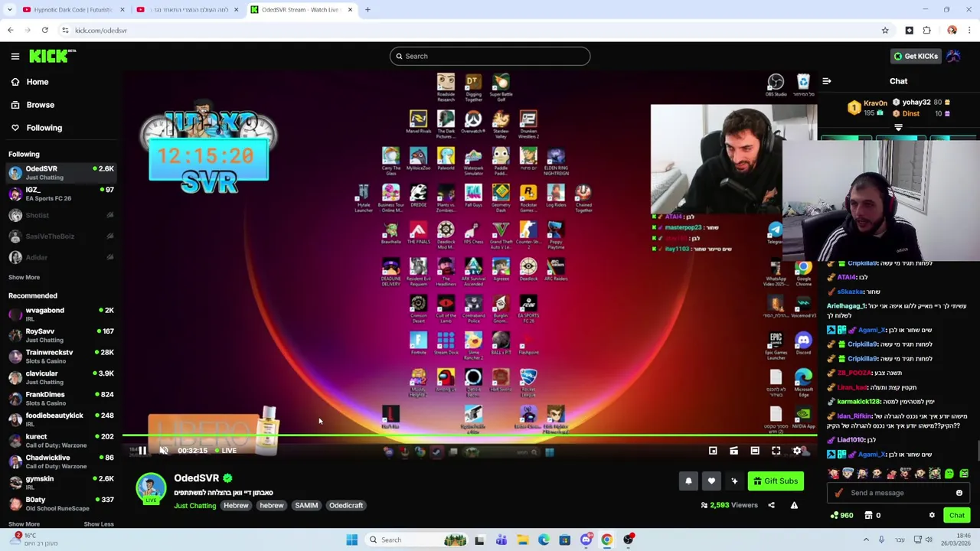Viewport: 980px width, 551px height.
Task: Click the sparkle subscribe icon
Action: (x=734, y=481)
